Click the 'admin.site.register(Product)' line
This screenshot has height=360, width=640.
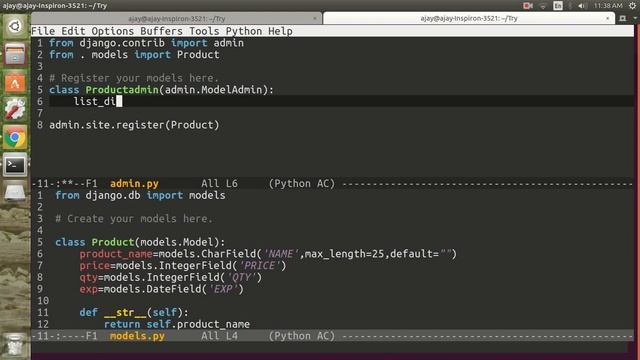[x=134, y=125]
